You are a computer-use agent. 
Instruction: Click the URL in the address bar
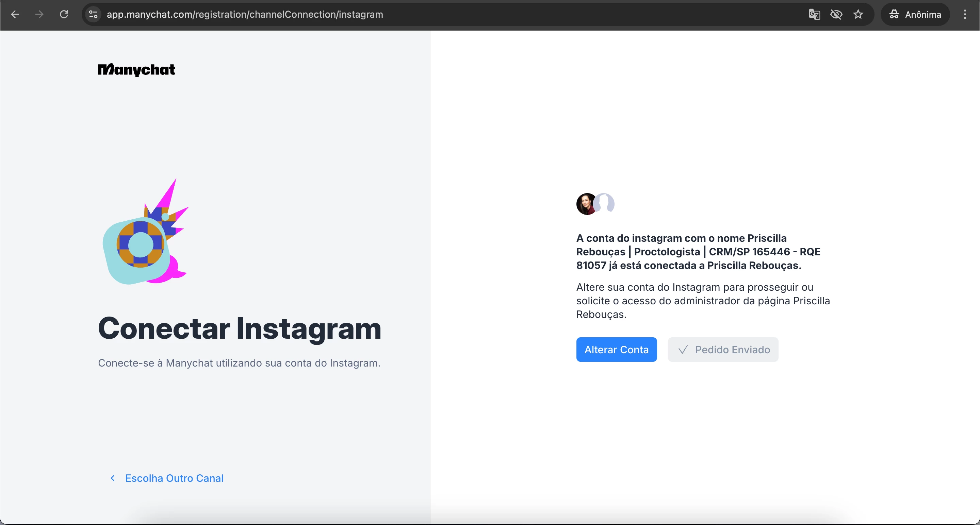[x=245, y=14]
